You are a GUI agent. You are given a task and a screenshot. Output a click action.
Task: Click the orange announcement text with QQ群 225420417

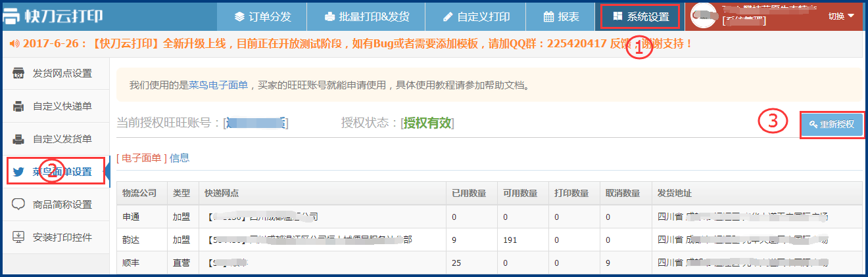tap(357, 45)
